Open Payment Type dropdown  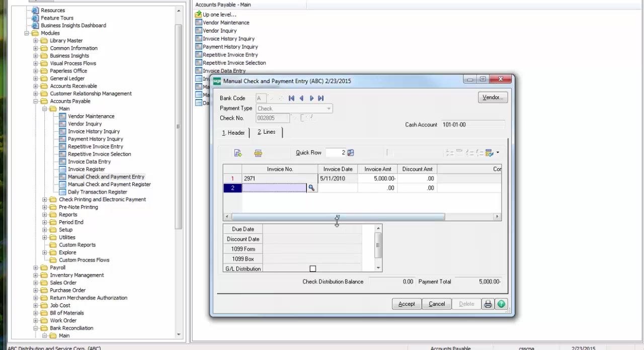(x=329, y=108)
